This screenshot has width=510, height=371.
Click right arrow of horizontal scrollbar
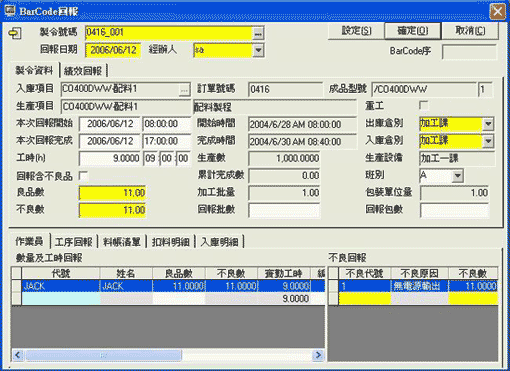coord(318,355)
